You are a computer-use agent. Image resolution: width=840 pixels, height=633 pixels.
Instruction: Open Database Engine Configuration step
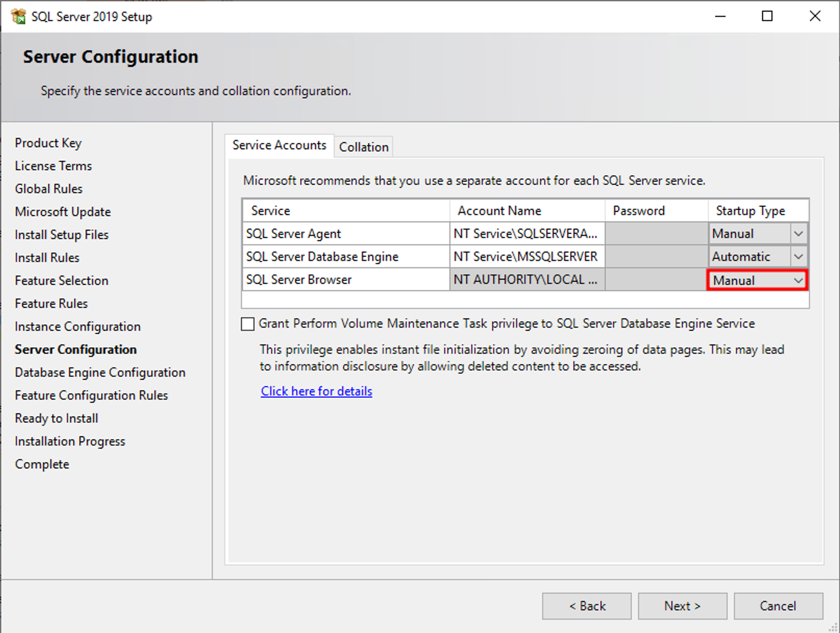point(100,372)
